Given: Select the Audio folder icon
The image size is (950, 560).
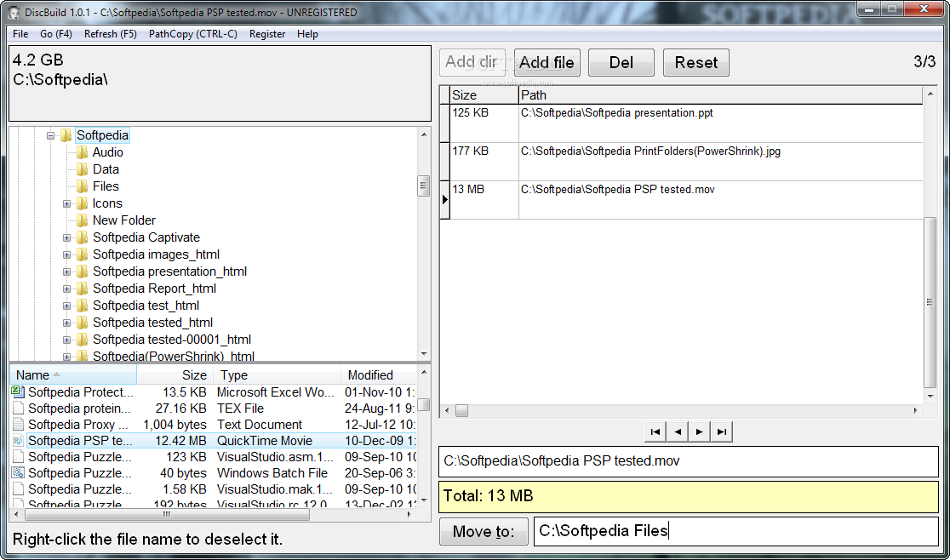Looking at the screenshot, I should pos(82,152).
